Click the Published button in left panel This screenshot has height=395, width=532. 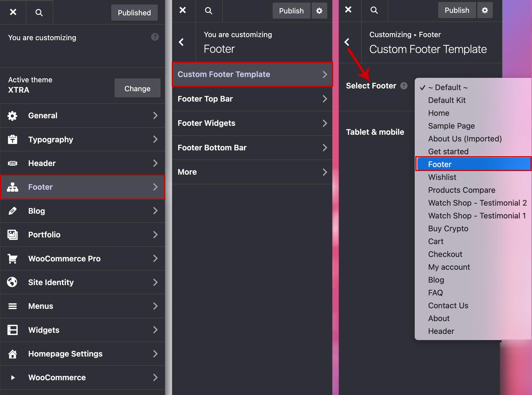coord(134,13)
